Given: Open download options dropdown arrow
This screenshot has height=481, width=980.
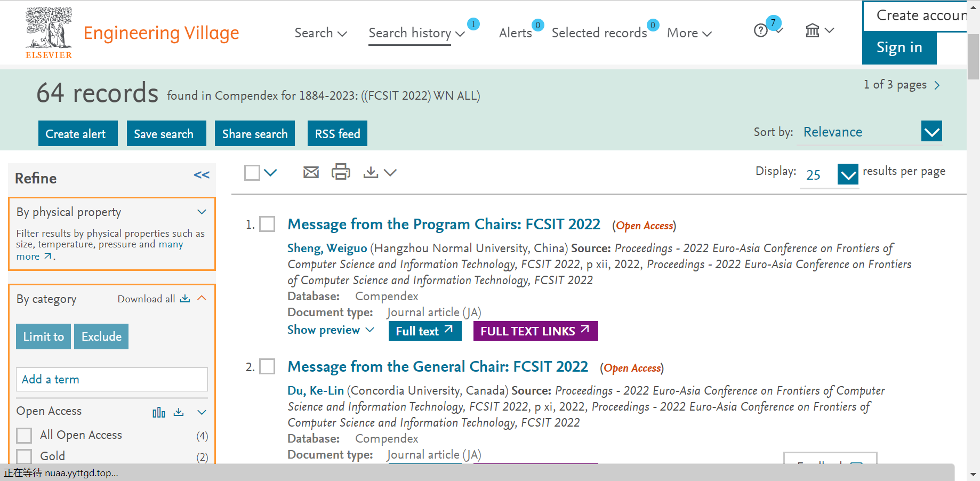Looking at the screenshot, I should coord(390,173).
